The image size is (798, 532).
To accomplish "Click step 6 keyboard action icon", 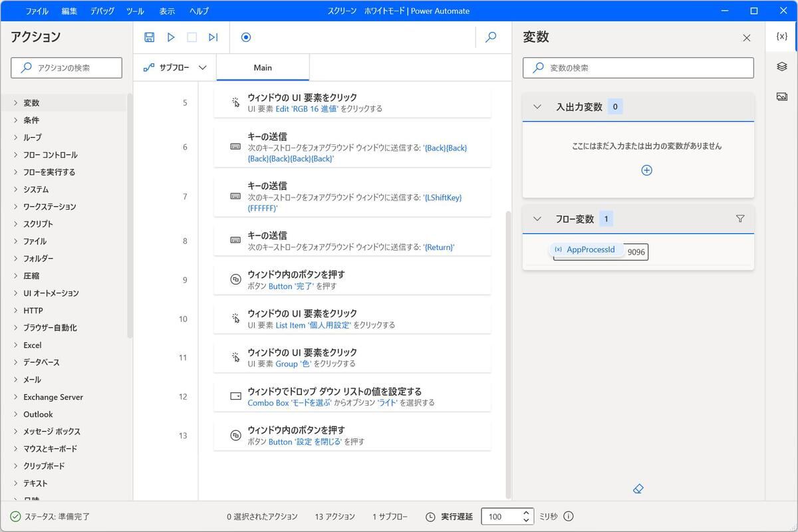I will click(x=235, y=147).
